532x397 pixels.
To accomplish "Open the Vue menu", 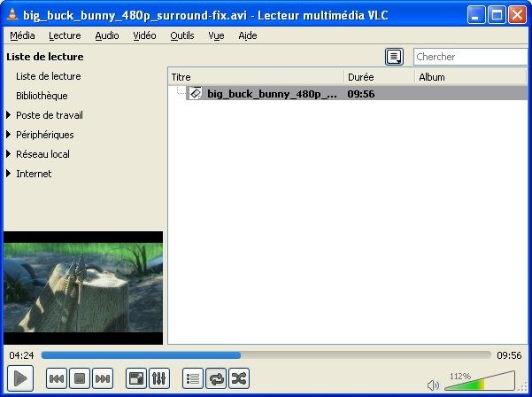I will pyautogui.click(x=216, y=35).
